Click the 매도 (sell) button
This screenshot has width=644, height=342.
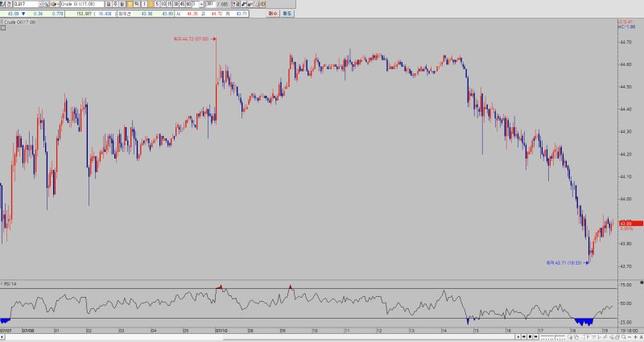(x=287, y=14)
